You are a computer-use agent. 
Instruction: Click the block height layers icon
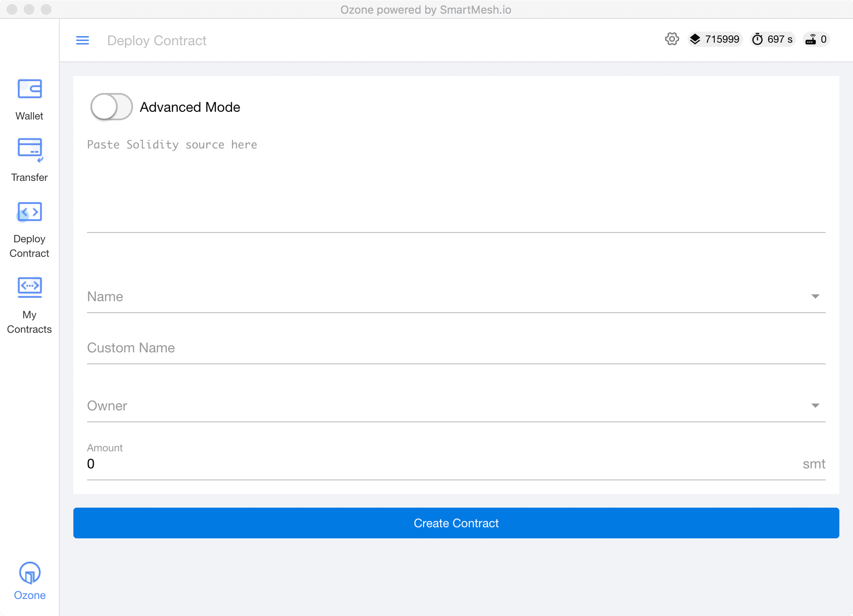pos(695,39)
